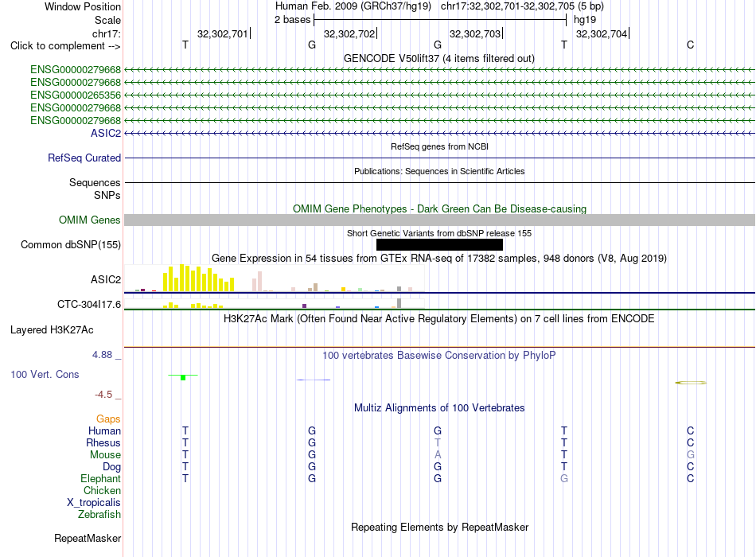The width and height of the screenshot is (756, 557).
Task: Click the Scale track label
Action: (x=107, y=20)
